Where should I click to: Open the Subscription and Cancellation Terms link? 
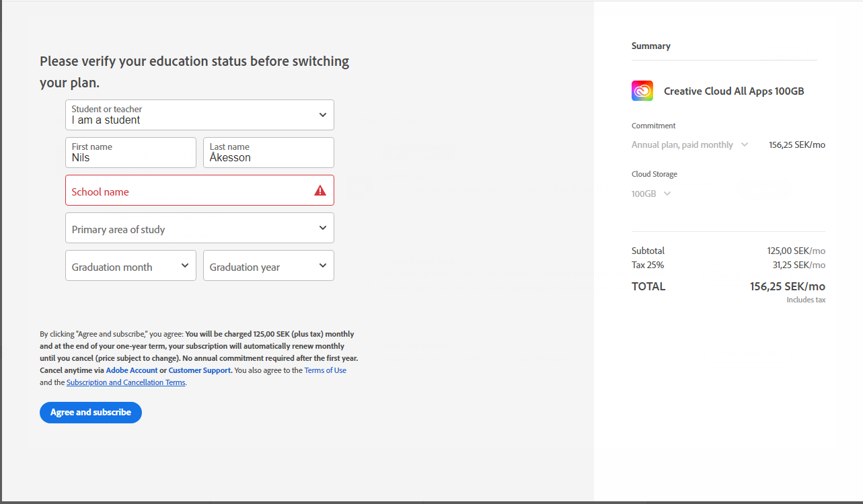(x=125, y=382)
